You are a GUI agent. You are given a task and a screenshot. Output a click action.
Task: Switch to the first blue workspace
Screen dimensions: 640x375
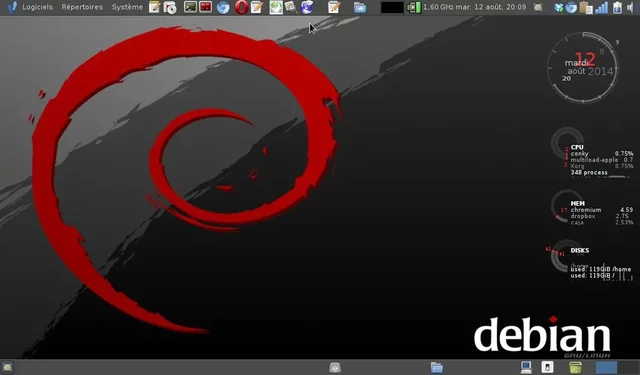pos(606,367)
